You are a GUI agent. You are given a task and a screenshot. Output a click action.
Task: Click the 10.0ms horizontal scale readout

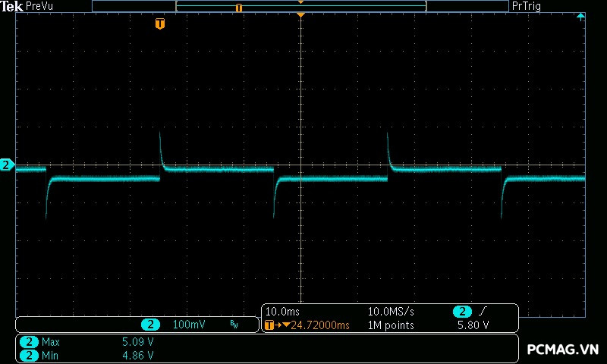coord(281,312)
